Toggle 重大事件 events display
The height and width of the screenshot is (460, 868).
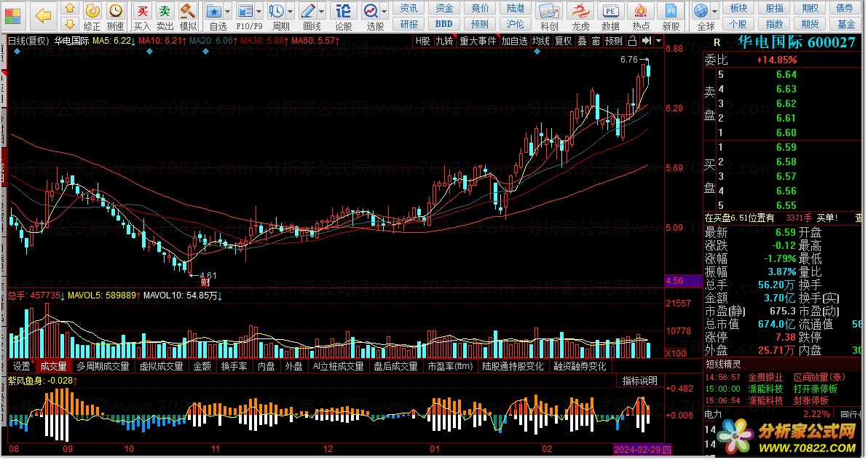[x=477, y=41]
